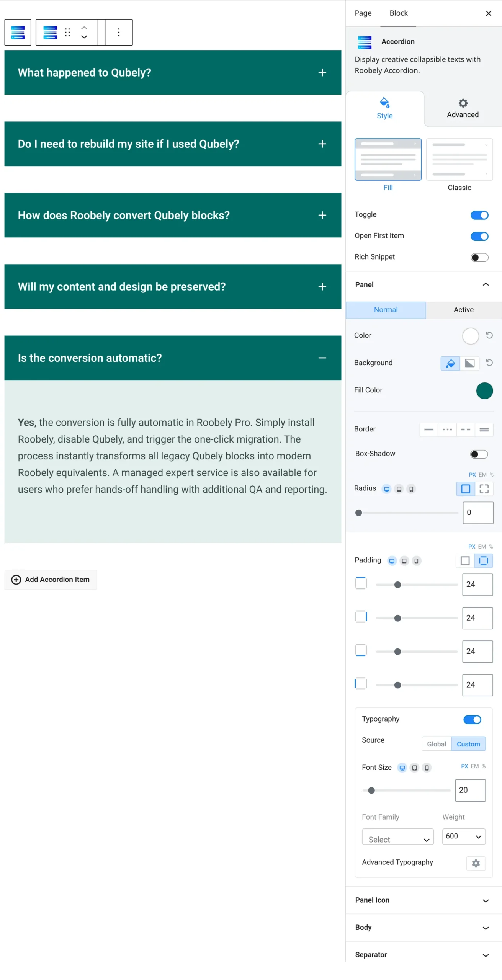This screenshot has width=502, height=980.
Task: Reset the panel Color setting
Action: (489, 335)
